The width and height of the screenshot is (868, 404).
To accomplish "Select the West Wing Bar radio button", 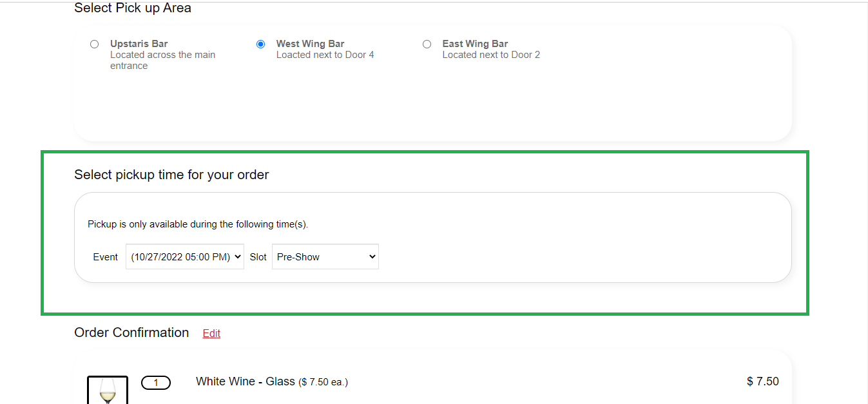I will (x=260, y=44).
